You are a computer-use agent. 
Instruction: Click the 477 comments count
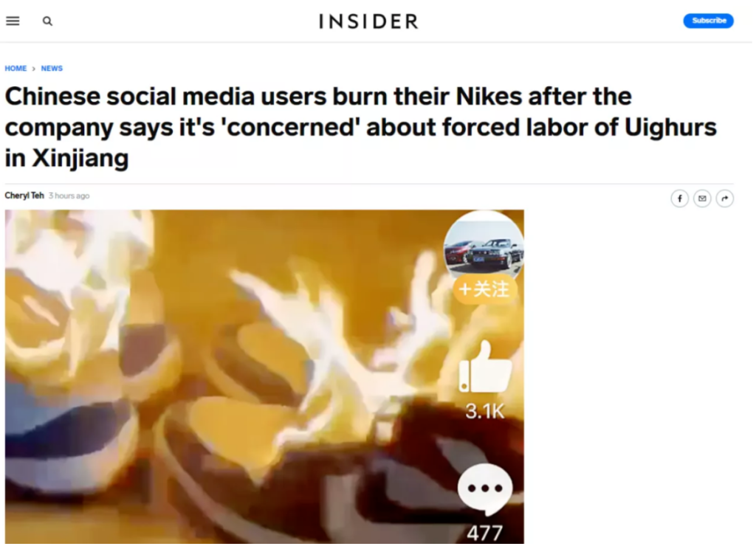pos(484,533)
